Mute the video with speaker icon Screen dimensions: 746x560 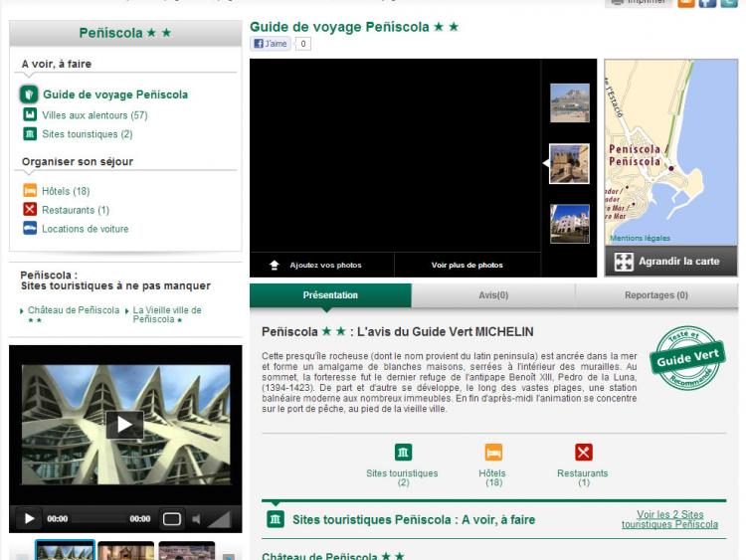[x=197, y=519]
